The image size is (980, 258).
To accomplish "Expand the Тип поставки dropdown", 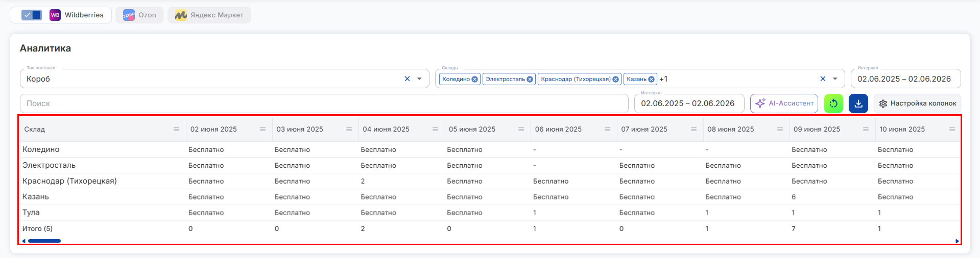I will pos(419,79).
